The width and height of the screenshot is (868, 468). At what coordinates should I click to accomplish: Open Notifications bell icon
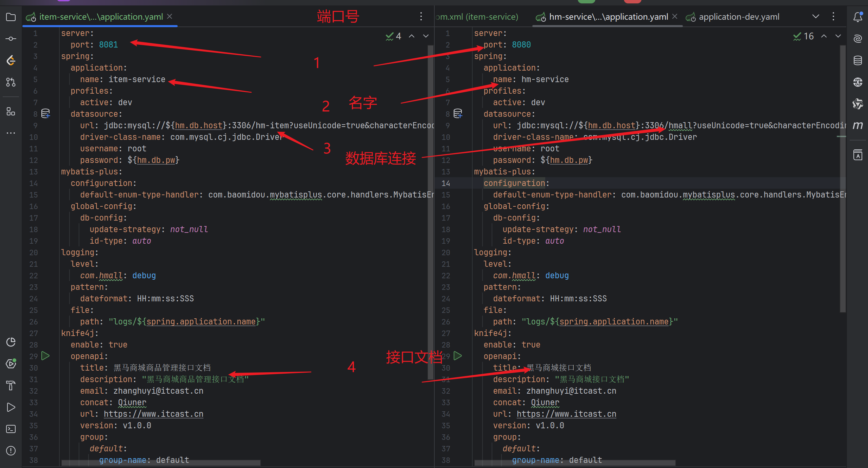857,17
